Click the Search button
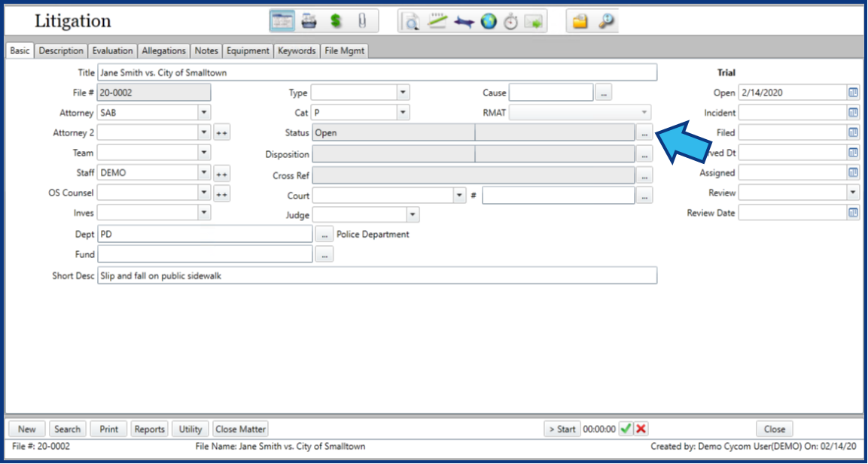Screen dimensions: 868x464 [x=68, y=429]
